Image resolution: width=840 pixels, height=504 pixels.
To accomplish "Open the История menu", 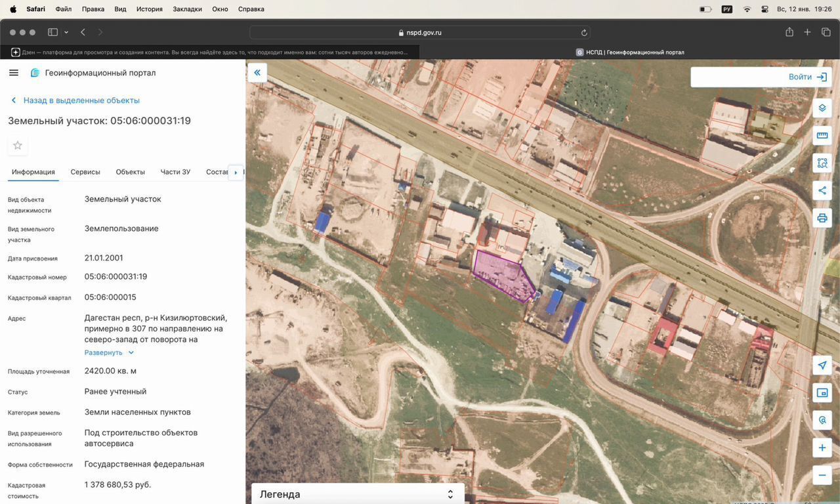I will pos(150,9).
